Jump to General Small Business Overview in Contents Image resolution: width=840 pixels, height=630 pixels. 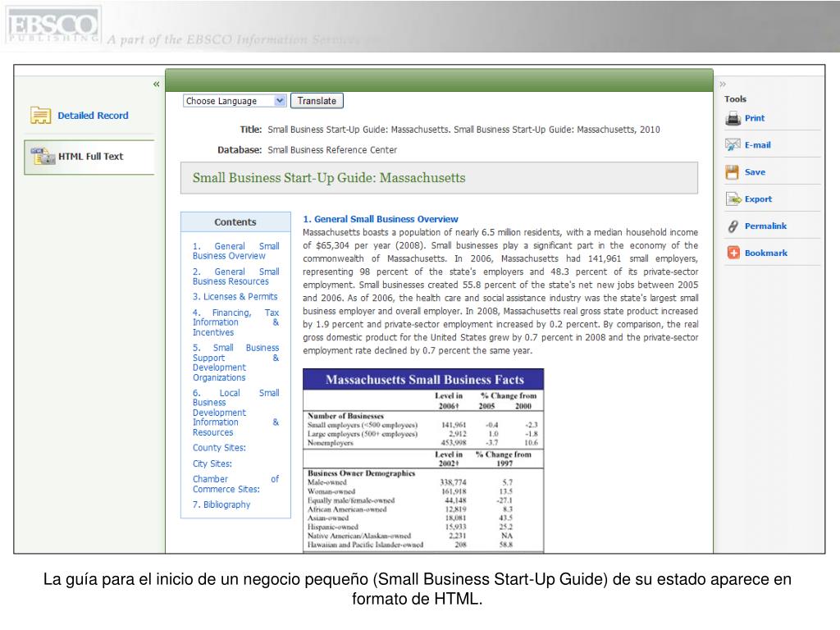[x=235, y=251]
